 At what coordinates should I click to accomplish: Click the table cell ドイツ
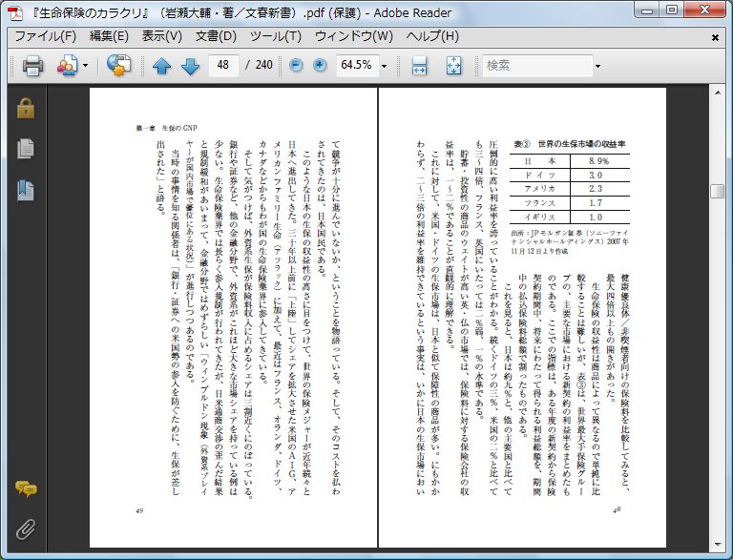(540, 176)
